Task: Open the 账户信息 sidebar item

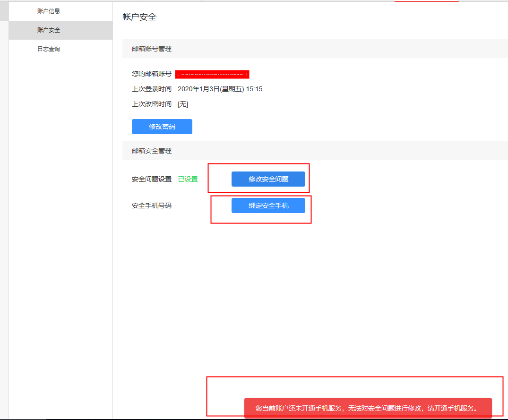Action: pyautogui.click(x=49, y=11)
